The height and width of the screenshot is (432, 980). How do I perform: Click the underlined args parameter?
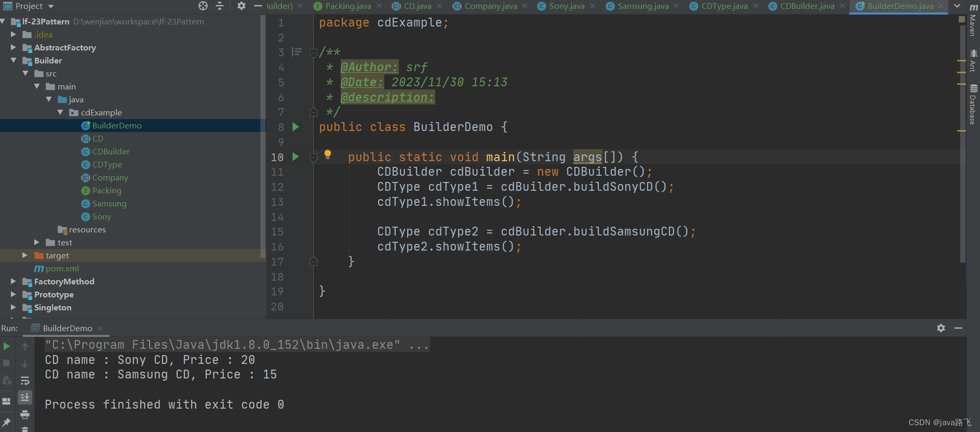587,157
